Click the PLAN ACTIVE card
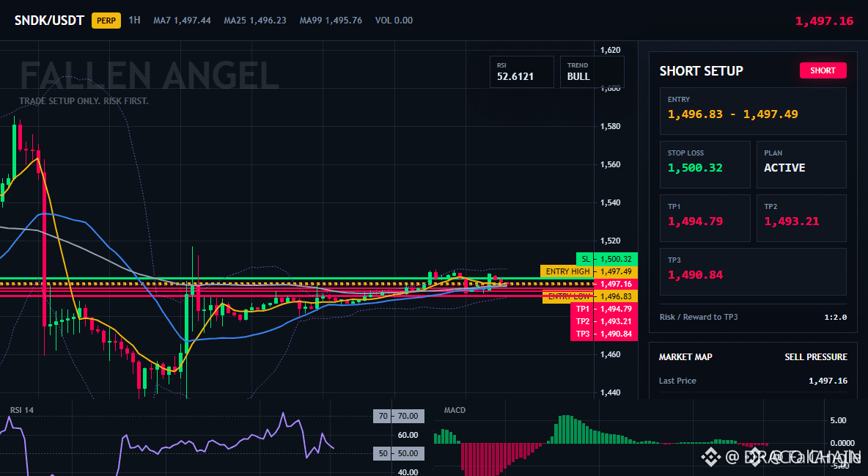Image resolution: width=868 pixels, height=476 pixels. (x=801, y=164)
